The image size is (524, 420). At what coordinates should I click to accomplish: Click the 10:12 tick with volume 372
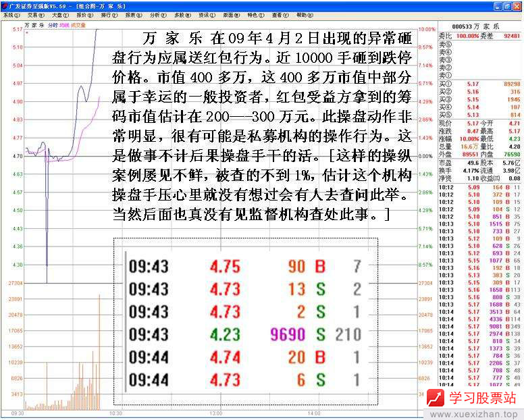[x=479, y=194]
